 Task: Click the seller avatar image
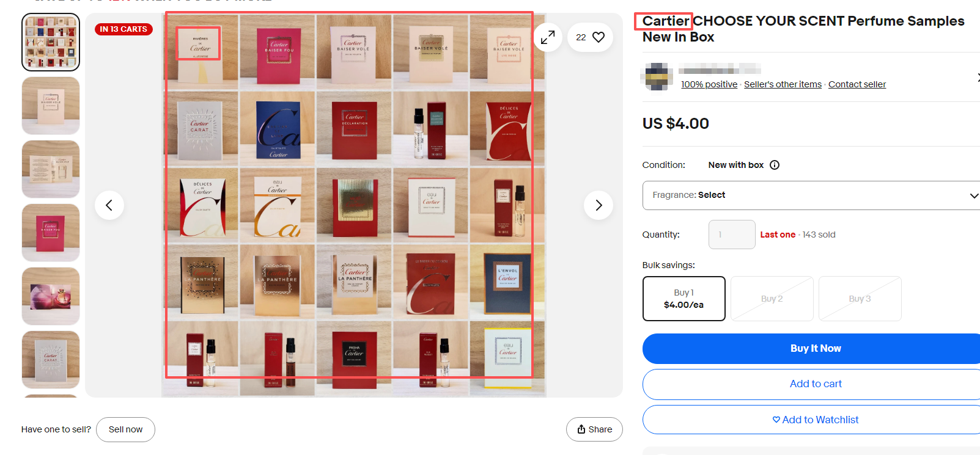[657, 76]
